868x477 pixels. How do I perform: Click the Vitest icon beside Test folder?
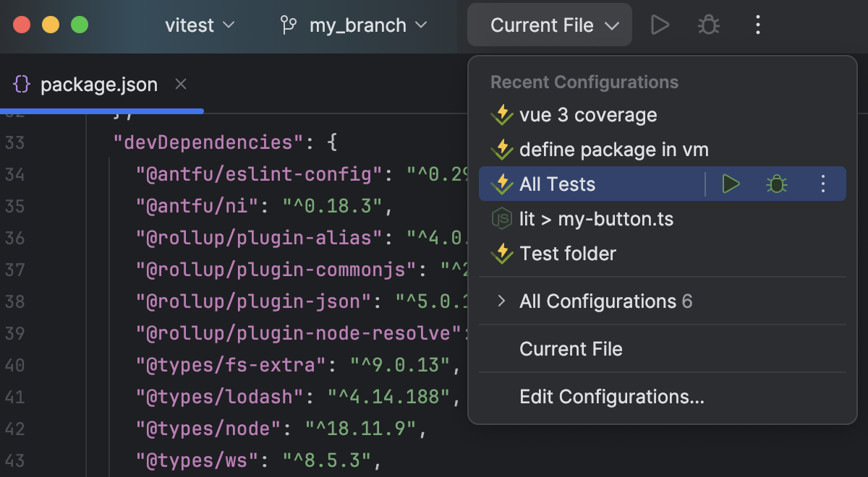501,254
